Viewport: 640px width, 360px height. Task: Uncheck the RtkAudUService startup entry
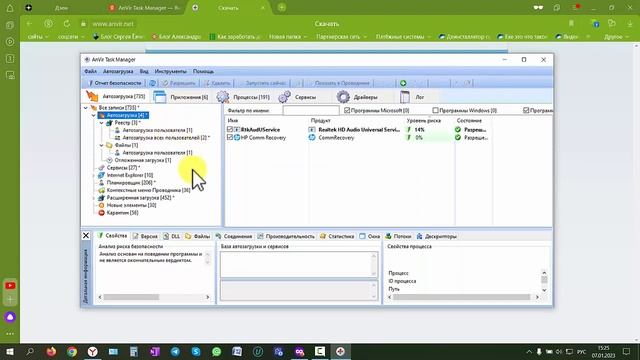tap(229, 129)
